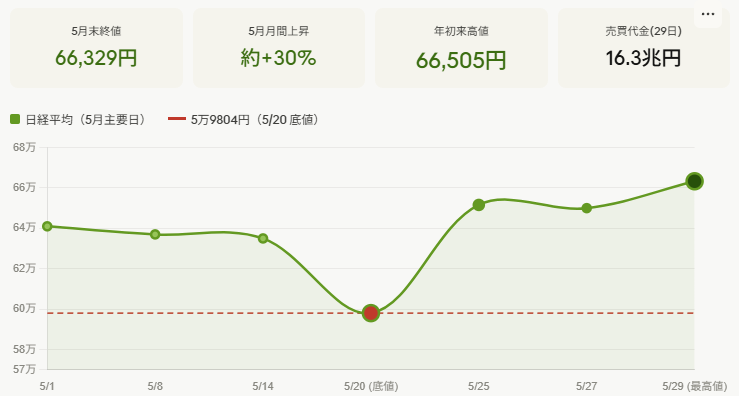Viewport: 739px width, 396px height.
Task: Open the 5月月間上昇 約+30% card
Action: pos(279,48)
